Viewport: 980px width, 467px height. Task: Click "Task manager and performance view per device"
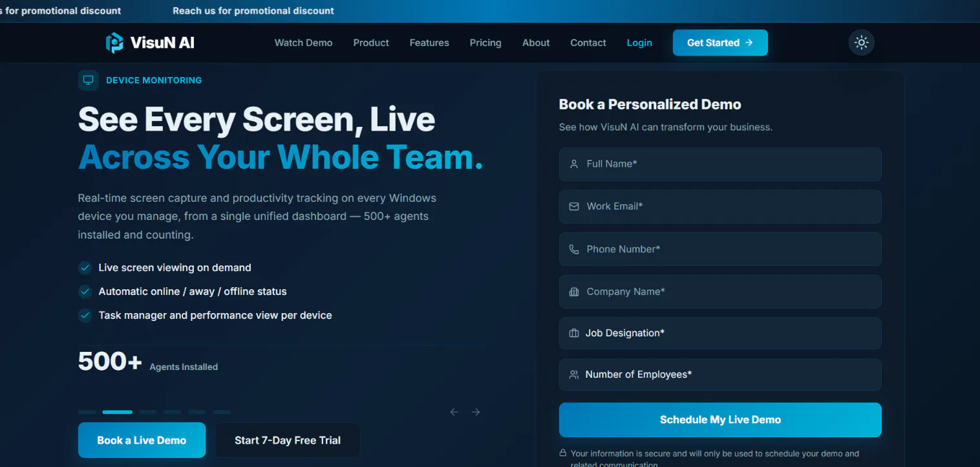tap(215, 316)
